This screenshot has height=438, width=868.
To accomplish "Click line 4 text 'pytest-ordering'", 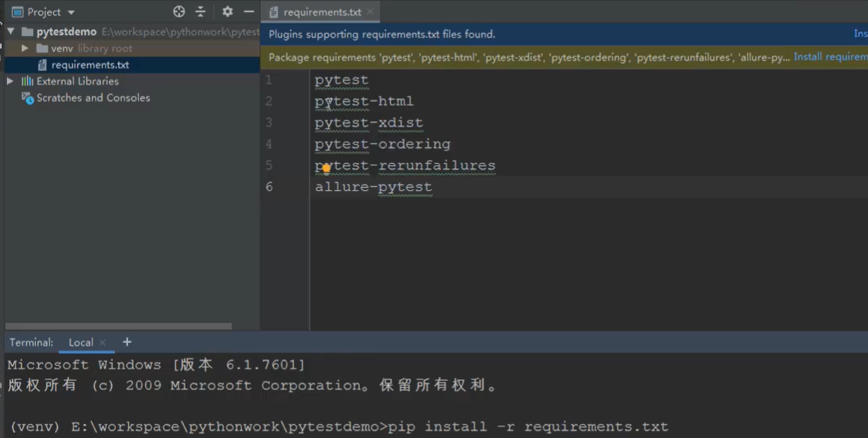I will [382, 144].
